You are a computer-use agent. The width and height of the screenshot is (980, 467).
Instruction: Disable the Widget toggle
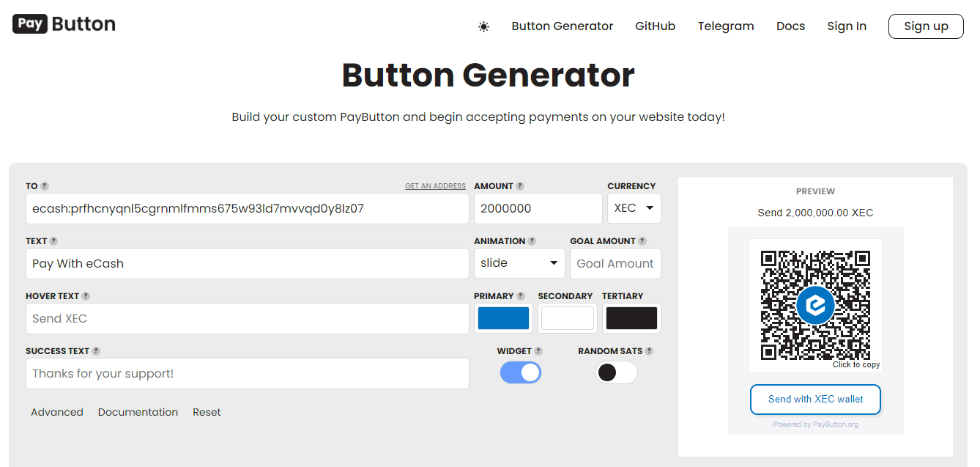tap(520, 372)
